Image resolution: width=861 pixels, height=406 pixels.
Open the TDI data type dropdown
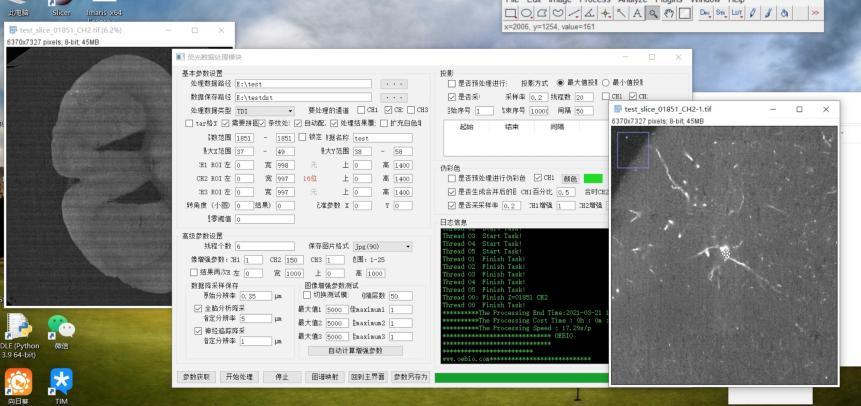[x=263, y=109]
